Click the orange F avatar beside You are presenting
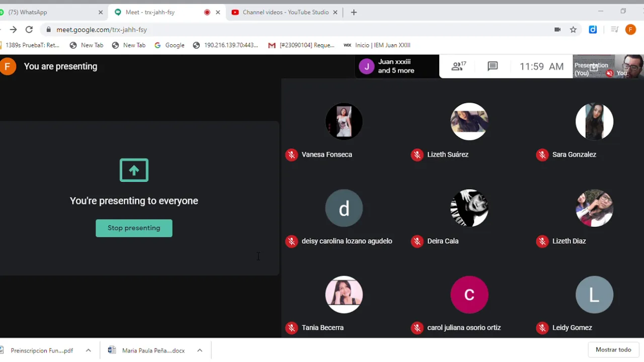The height and width of the screenshot is (362, 644). (x=7, y=66)
